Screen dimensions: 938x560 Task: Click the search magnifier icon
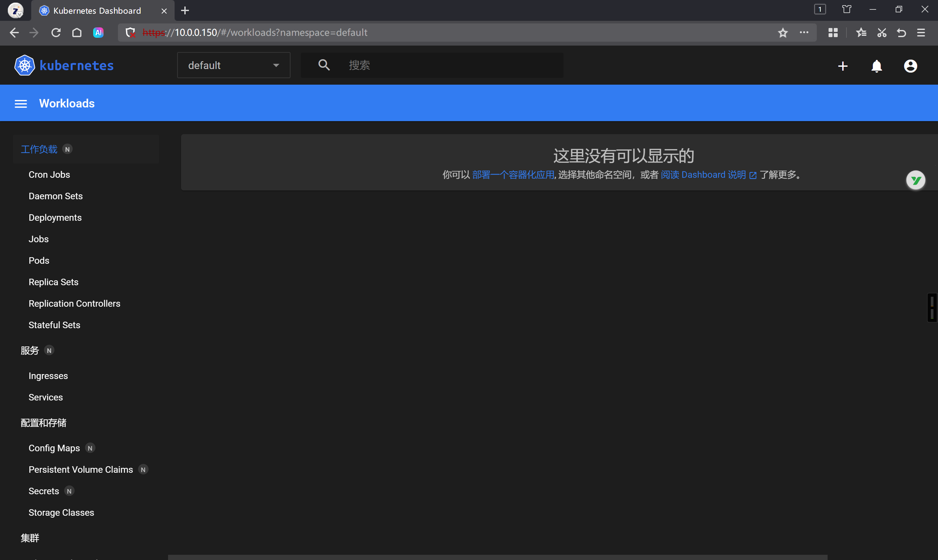point(324,65)
